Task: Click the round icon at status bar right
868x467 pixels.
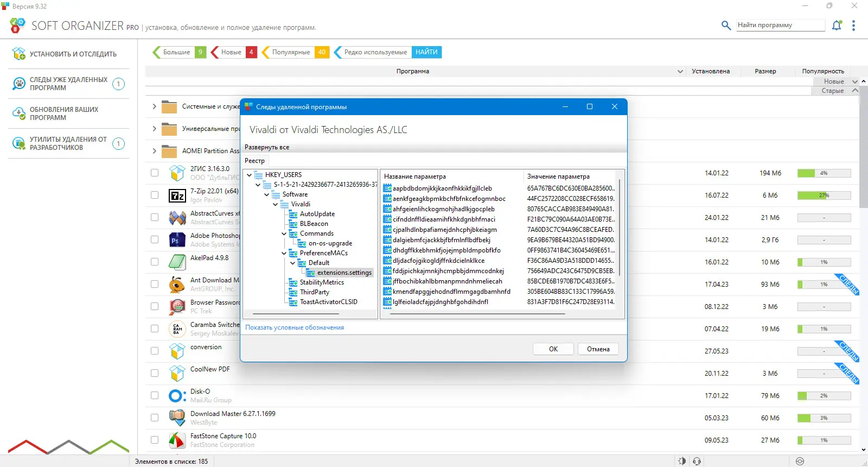Action: point(800,461)
